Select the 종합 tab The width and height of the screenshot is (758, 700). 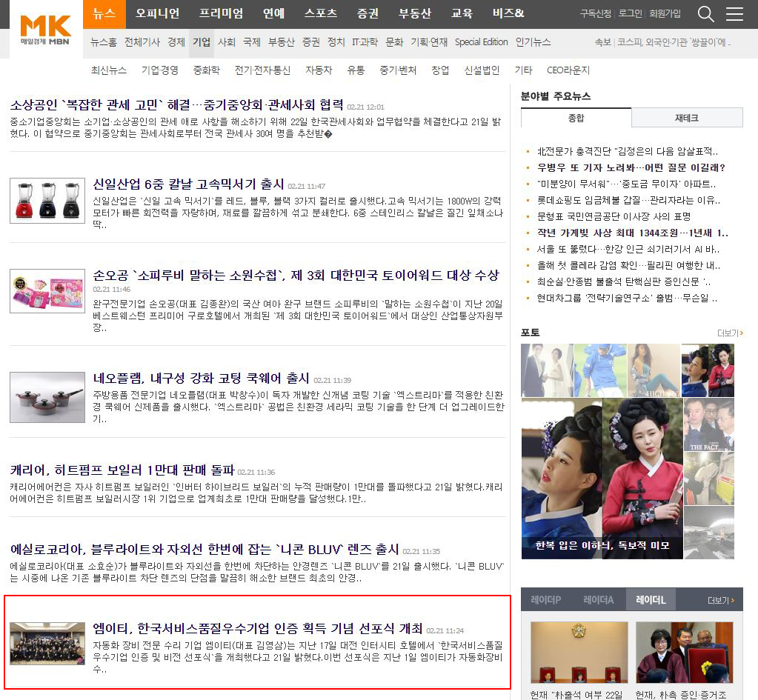(576, 118)
